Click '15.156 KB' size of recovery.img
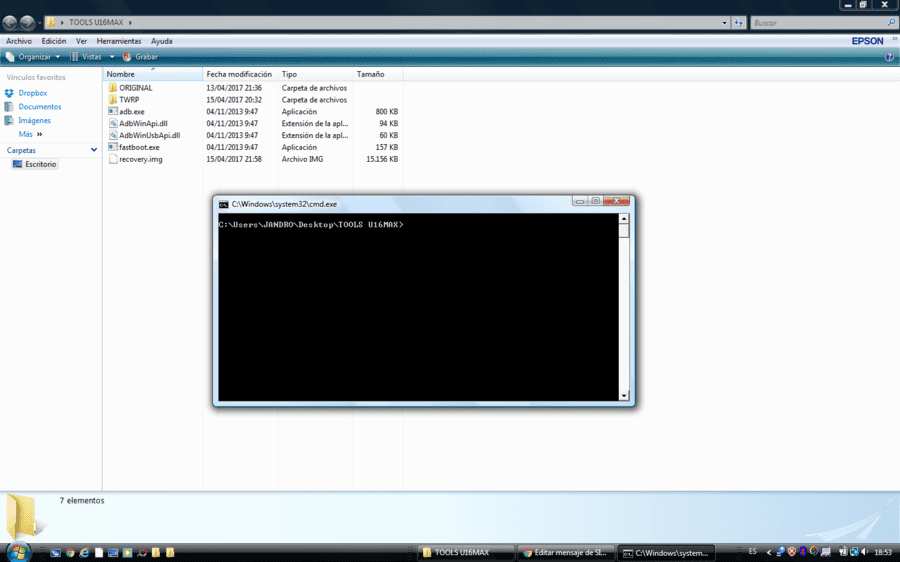 (382, 159)
